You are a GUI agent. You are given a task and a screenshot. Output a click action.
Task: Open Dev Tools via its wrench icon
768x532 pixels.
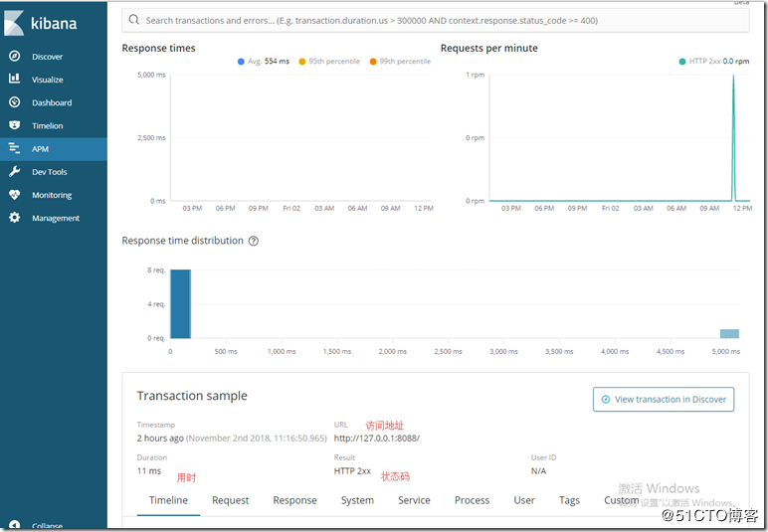(x=15, y=171)
